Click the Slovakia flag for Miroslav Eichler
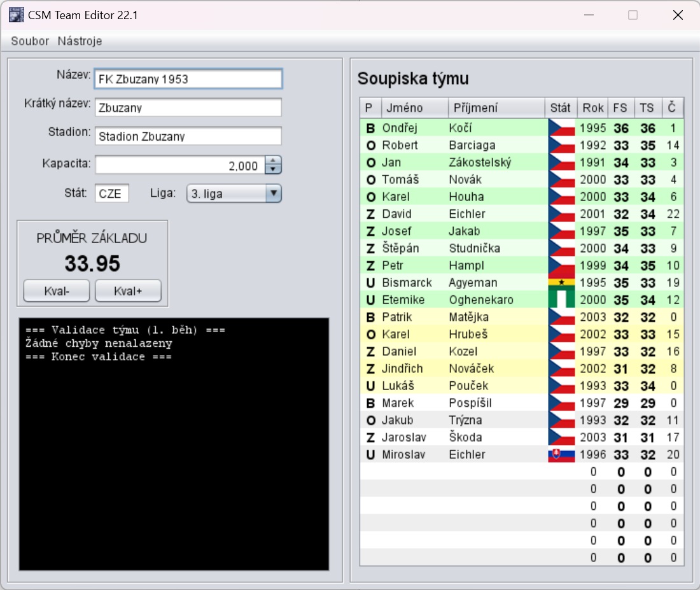 pos(561,454)
